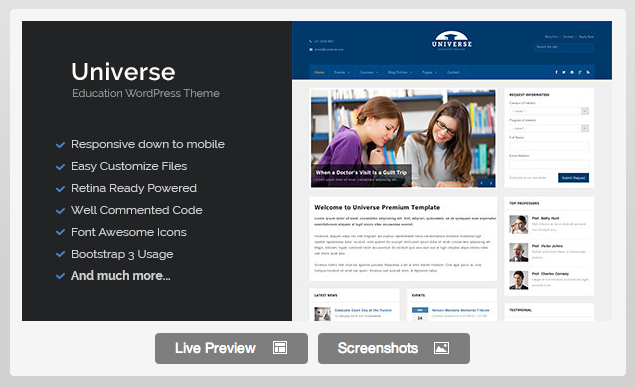Expand the Events menu dropdown

click(342, 72)
